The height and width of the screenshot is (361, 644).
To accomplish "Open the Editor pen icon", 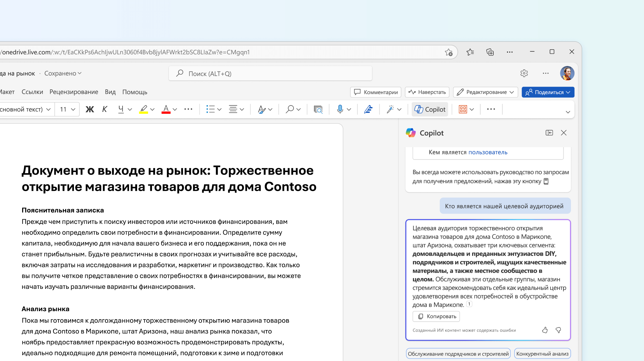I will (x=368, y=109).
